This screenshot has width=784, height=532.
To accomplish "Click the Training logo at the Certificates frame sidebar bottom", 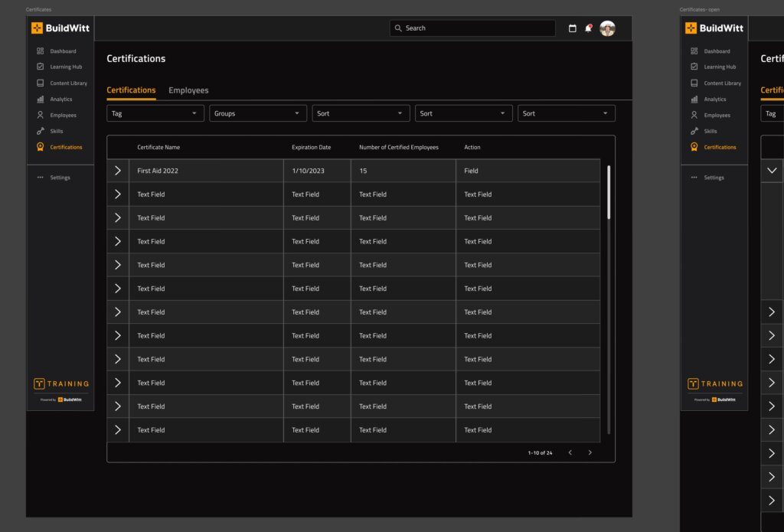I will pos(61,383).
